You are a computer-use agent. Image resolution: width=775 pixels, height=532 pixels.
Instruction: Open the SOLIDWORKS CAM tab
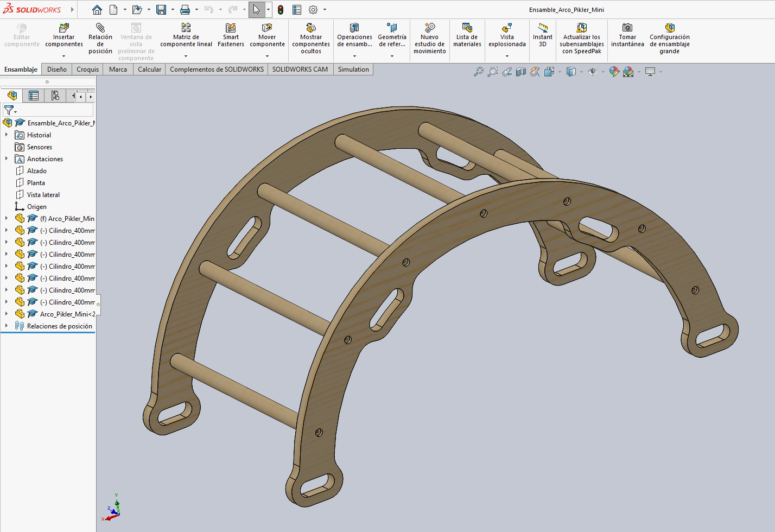[300, 69]
